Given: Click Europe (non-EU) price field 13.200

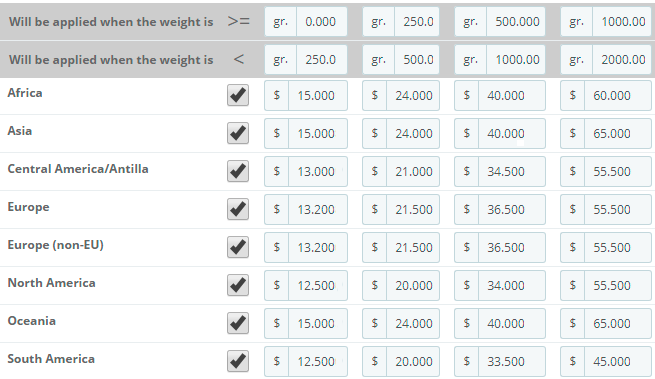Looking at the screenshot, I should click(318, 248).
